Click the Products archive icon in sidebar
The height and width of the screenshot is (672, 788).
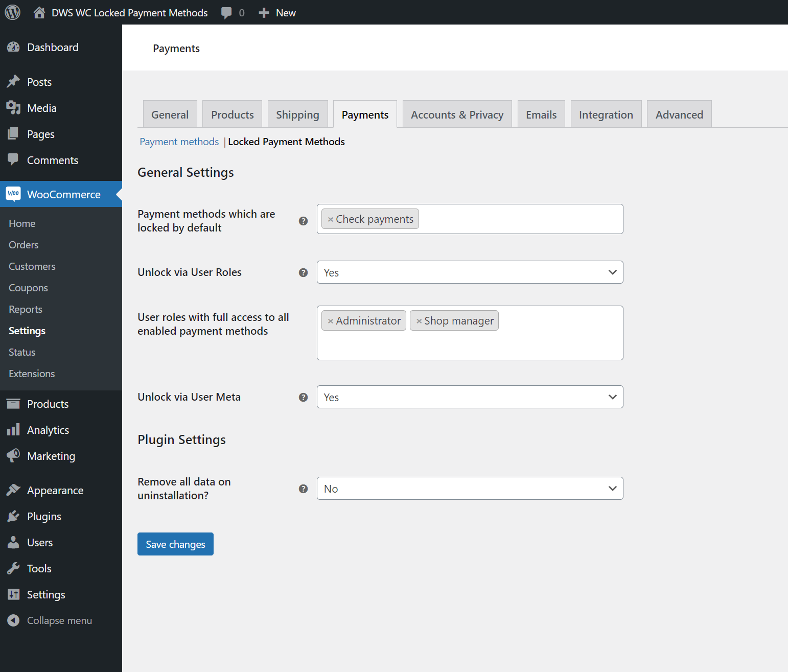[13, 404]
